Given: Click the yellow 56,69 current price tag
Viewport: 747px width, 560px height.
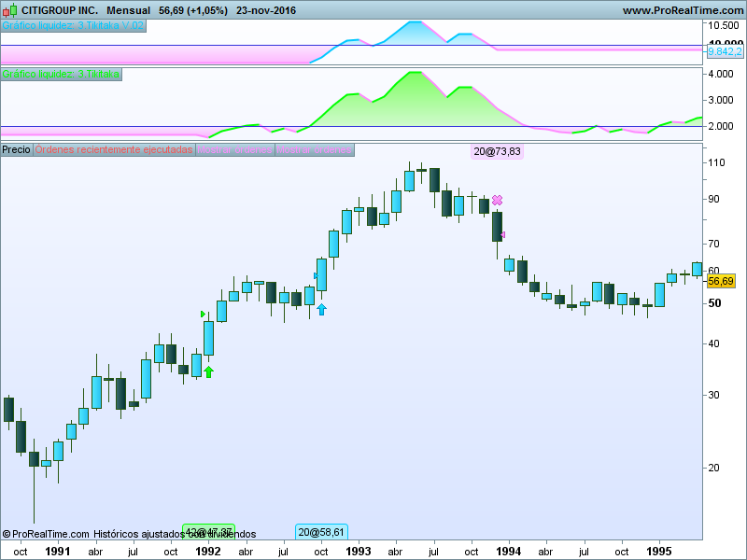Looking at the screenshot, I should click(x=721, y=282).
